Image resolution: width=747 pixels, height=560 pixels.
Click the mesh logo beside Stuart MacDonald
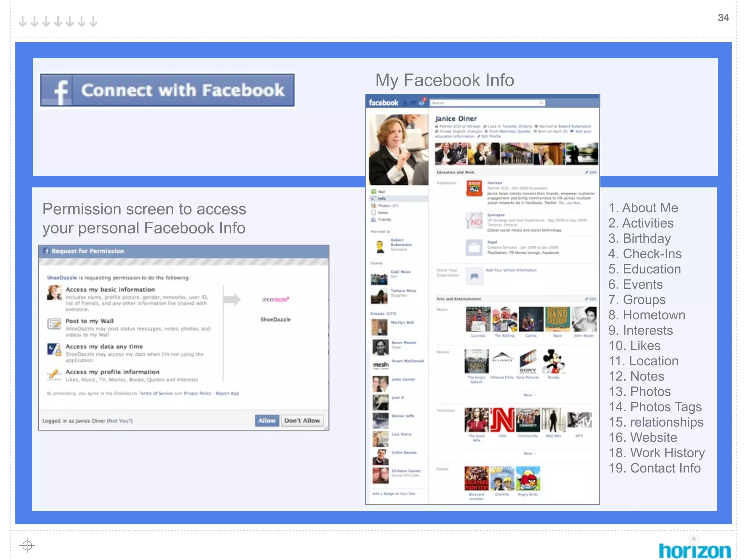coord(380,365)
